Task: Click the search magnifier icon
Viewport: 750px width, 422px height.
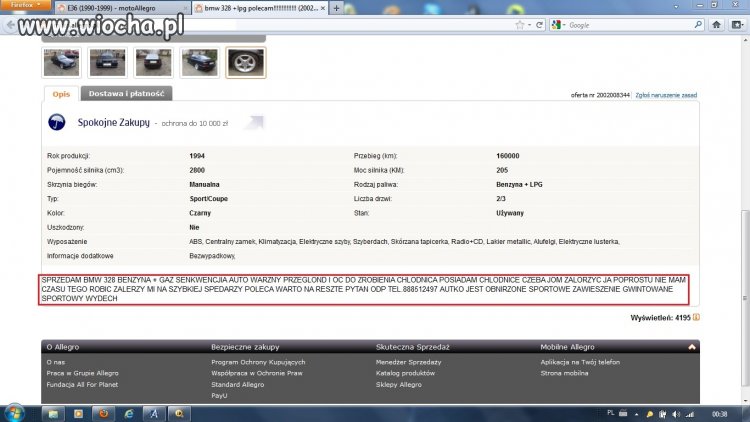Action: [698, 24]
